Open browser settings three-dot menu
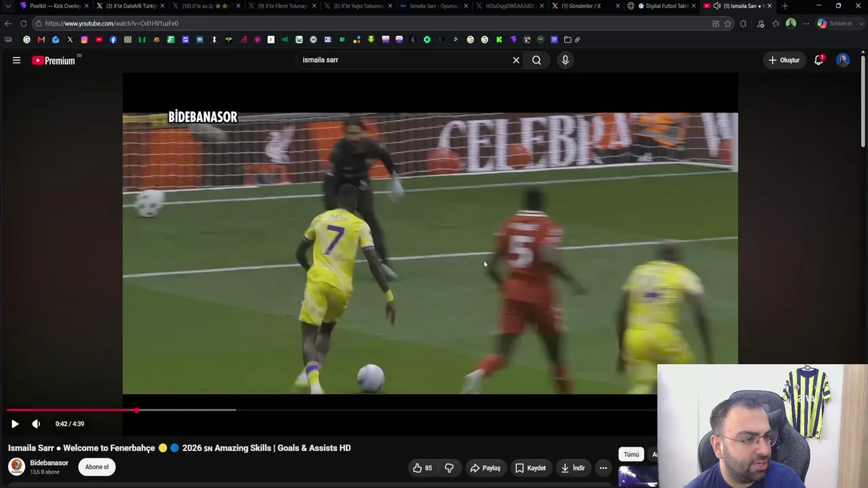Image resolution: width=868 pixels, height=488 pixels. [806, 24]
